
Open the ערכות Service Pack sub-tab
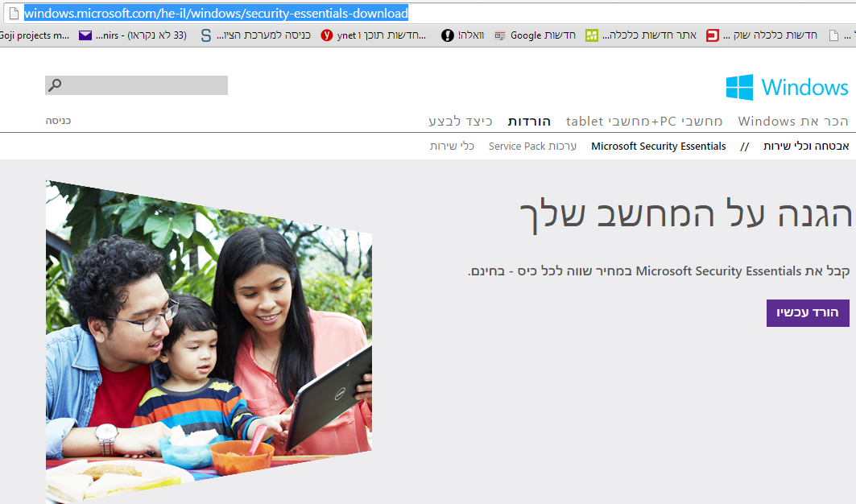(532, 147)
